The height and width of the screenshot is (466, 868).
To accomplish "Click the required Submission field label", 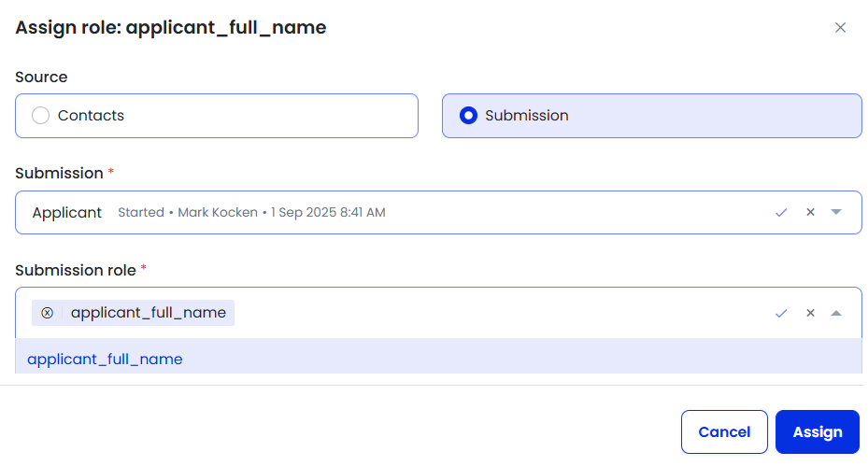I will pos(59,174).
